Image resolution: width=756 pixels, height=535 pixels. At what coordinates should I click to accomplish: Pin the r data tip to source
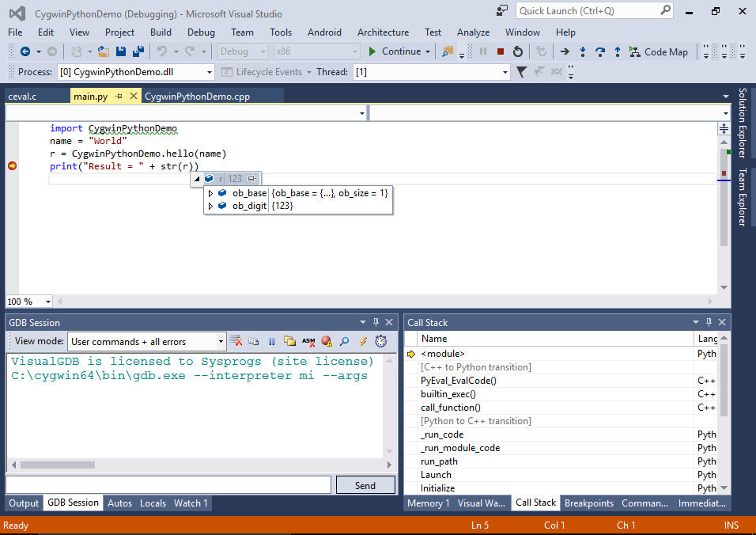[x=252, y=179]
